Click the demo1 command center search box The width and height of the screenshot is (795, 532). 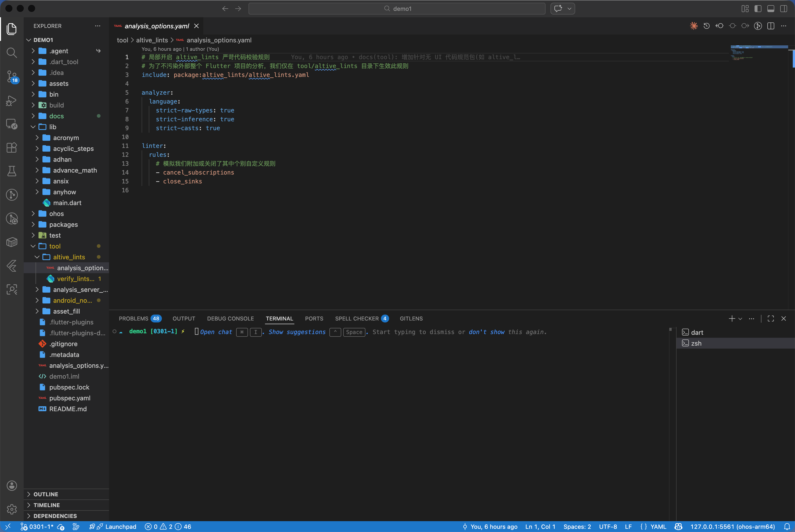pyautogui.click(x=397, y=8)
